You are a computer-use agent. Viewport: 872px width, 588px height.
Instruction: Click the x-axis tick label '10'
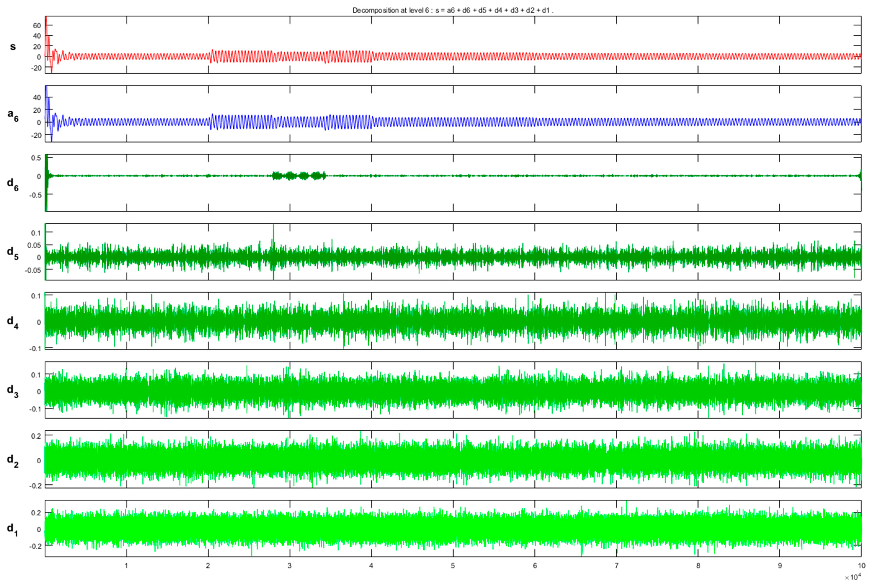[862, 566]
